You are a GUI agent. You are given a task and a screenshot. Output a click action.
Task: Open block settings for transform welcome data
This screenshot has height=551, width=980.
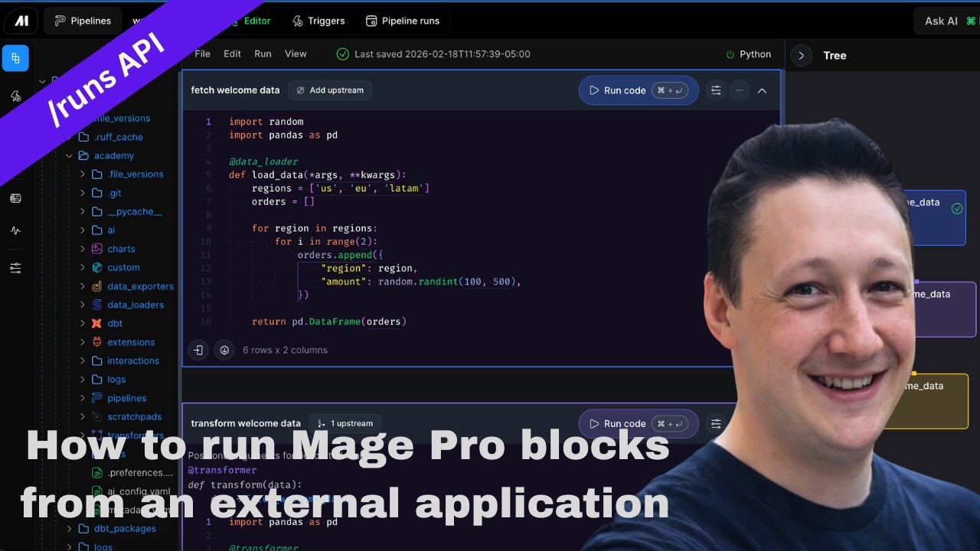(716, 423)
